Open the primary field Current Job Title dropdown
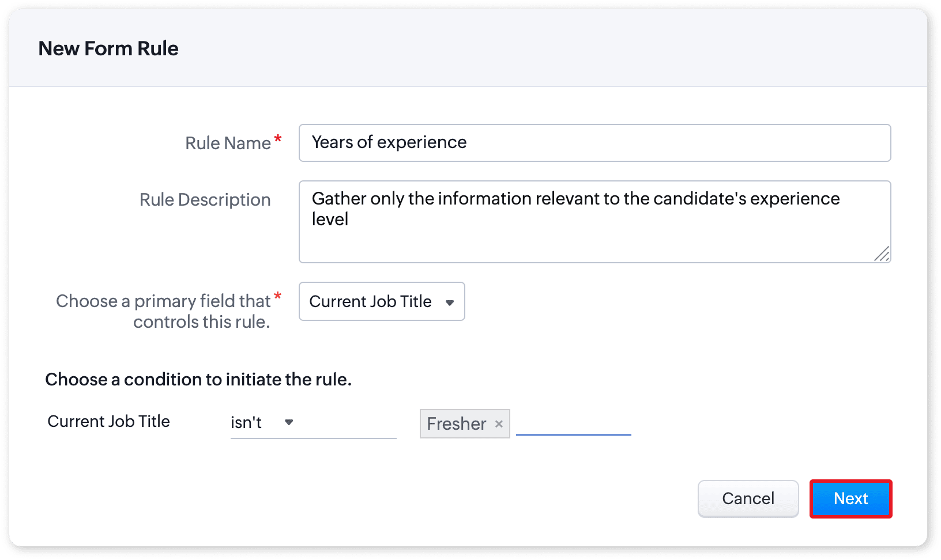The width and height of the screenshot is (941, 560). coord(381,301)
